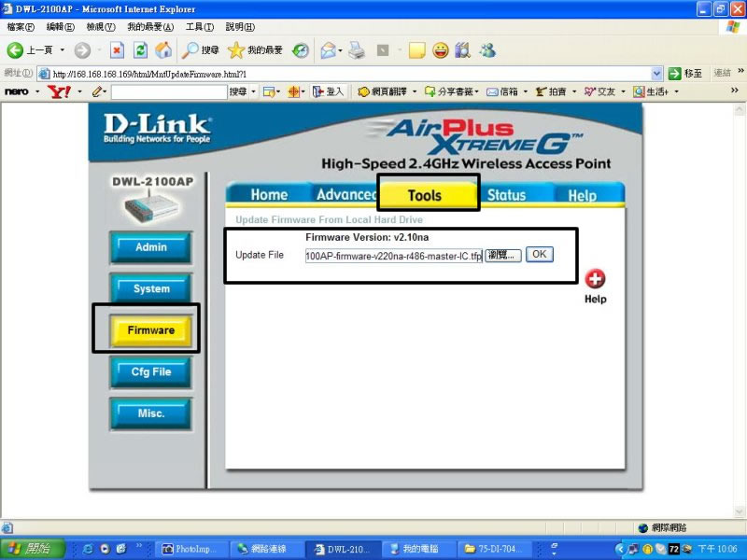Viewport: 747px width, 560px height.
Task: Open the 工具(T) menu
Action: coord(200,27)
